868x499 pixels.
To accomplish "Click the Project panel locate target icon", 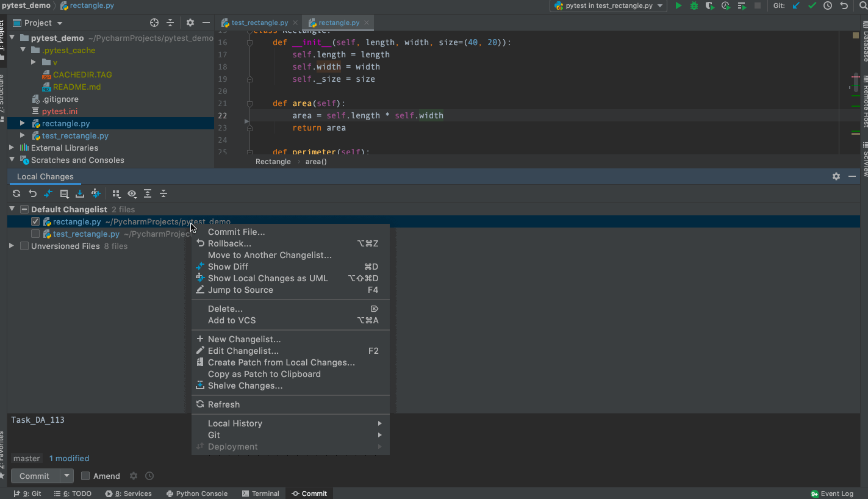I will (x=154, y=23).
